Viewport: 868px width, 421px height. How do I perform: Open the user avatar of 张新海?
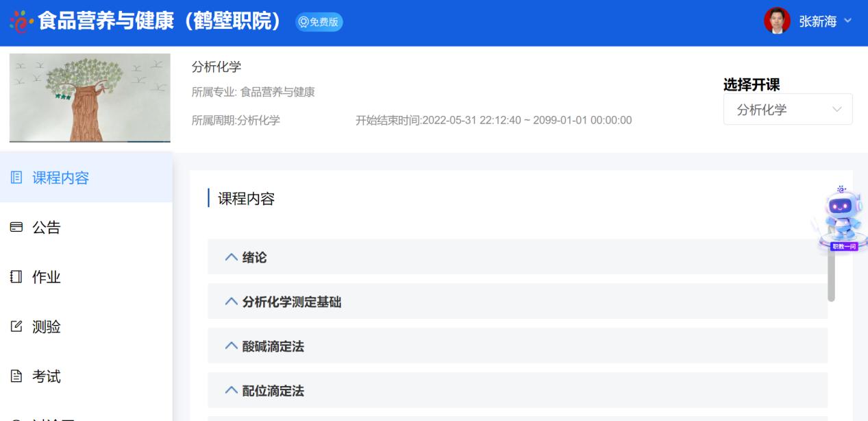tap(777, 21)
